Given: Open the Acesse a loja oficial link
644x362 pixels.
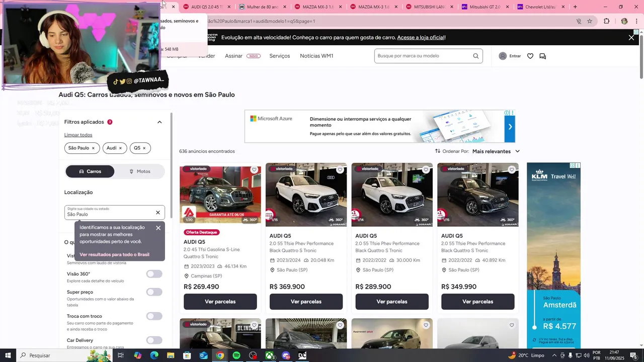Looking at the screenshot, I should tap(421, 38).
